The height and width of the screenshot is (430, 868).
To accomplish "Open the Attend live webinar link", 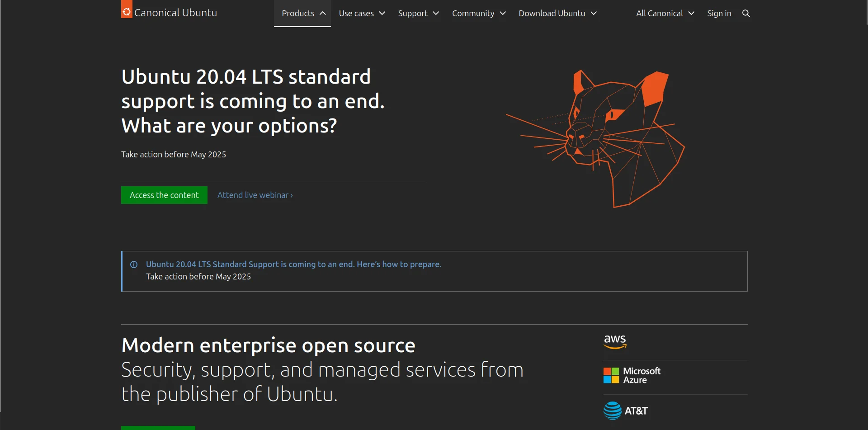I will coord(255,195).
